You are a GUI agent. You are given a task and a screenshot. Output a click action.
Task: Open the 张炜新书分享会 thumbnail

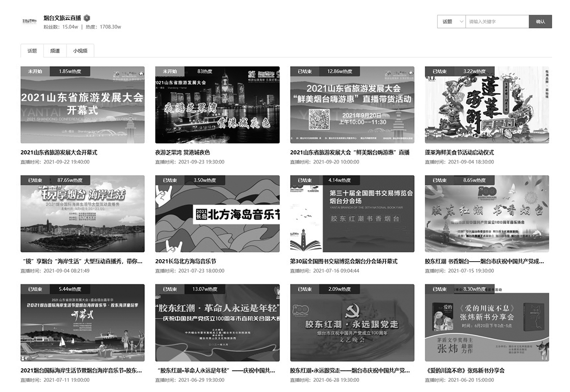(487, 323)
